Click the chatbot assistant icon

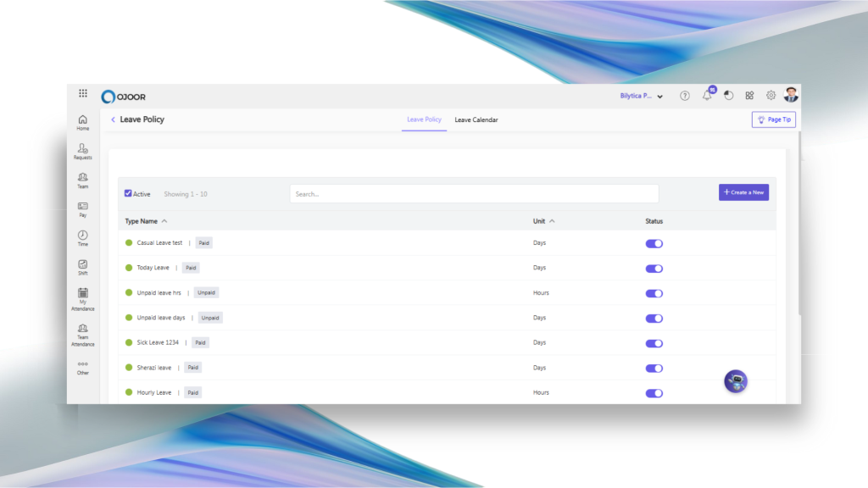pyautogui.click(x=736, y=381)
